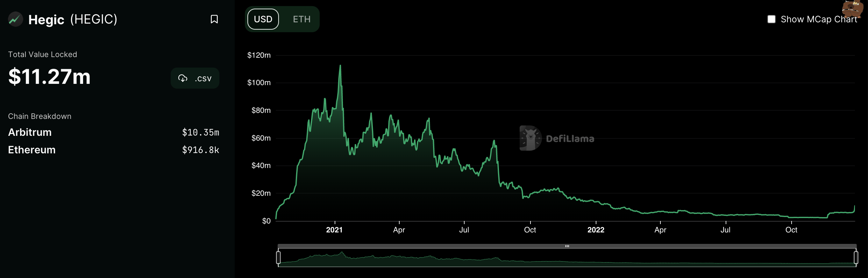Click the $0 y-axis label

[x=266, y=221]
